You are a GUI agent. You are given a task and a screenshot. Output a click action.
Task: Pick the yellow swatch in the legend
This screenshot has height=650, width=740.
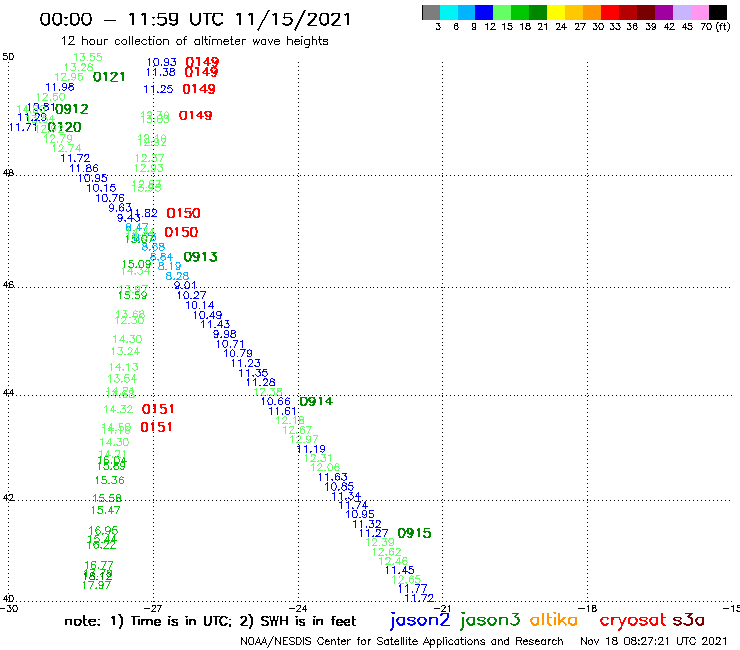[x=556, y=12]
